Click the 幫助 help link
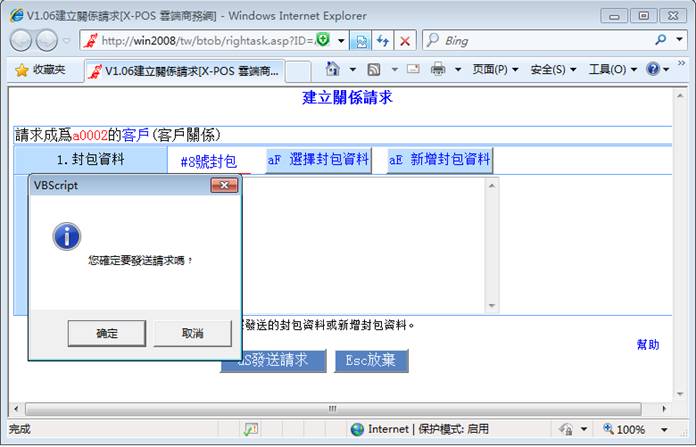The width and height of the screenshot is (696, 447). pyautogui.click(x=647, y=345)
